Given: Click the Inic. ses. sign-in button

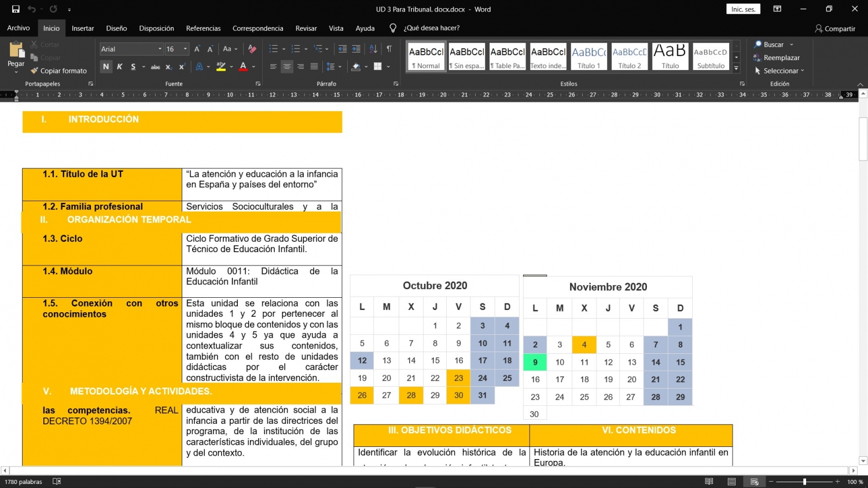Looking at the screenshot, I should tap(743, 9).
